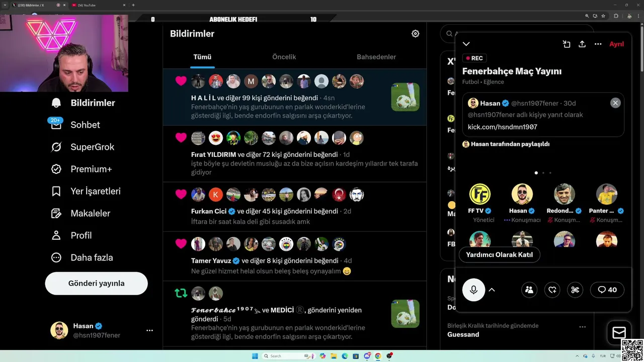The height and width of the screenshot is (362, 644).
Task: Open Microsoft Edge from taskbar
Action: coord(345,356)
